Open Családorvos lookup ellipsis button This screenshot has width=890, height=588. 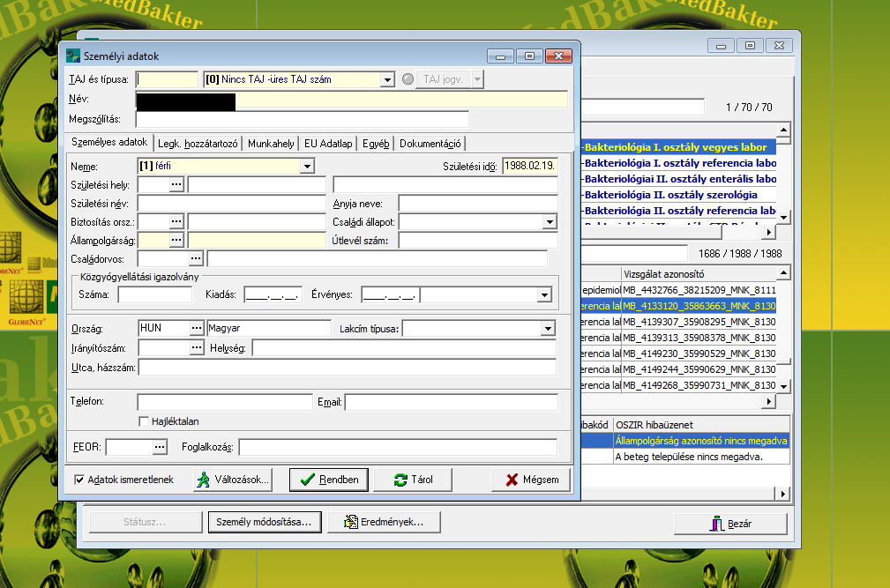[196, 259]
